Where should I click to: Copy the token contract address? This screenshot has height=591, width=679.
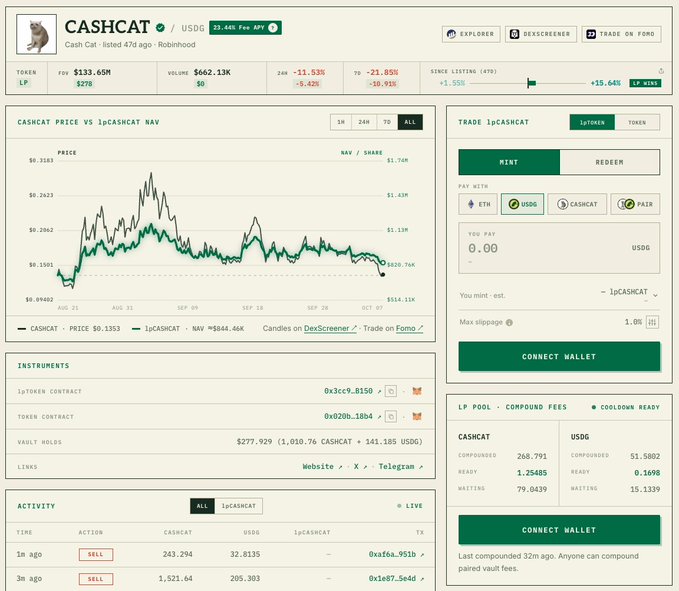click(391, 417)
